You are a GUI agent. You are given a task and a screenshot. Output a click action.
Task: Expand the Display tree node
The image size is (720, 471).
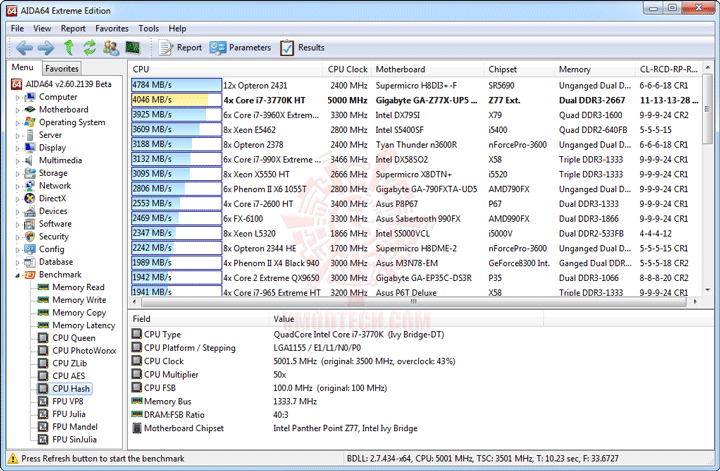point(17,148)
